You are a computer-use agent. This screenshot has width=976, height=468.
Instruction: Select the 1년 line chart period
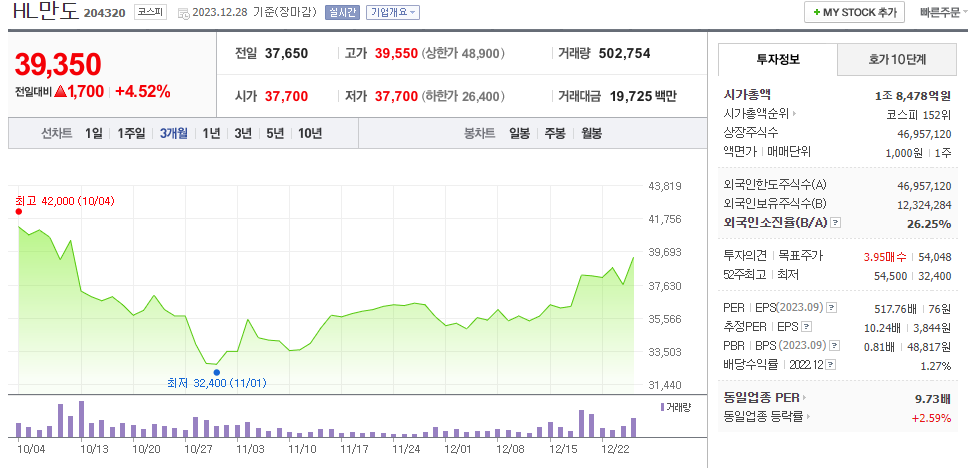(x=212, y=133)
